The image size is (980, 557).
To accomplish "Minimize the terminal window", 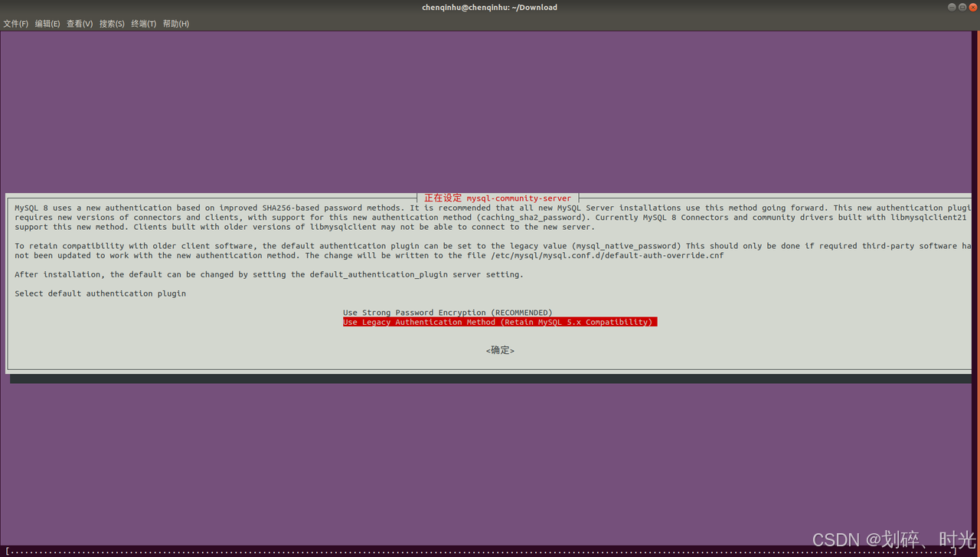I will [x=952, y=7].
